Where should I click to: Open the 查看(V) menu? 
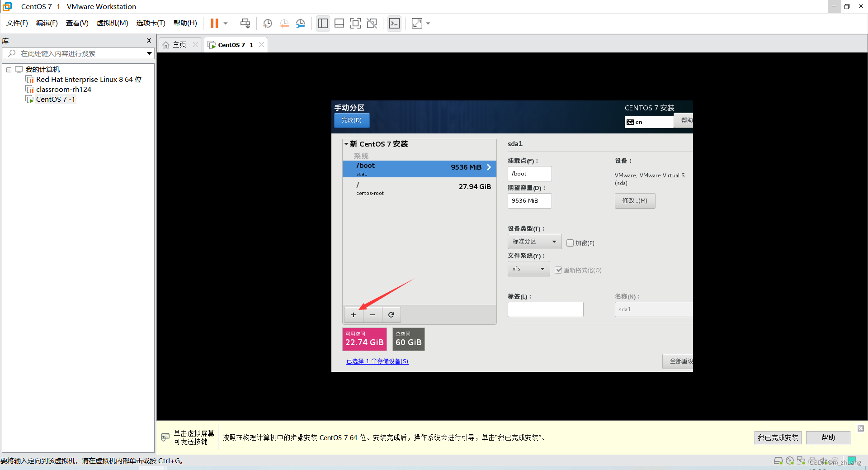click(x=77, y=23)
